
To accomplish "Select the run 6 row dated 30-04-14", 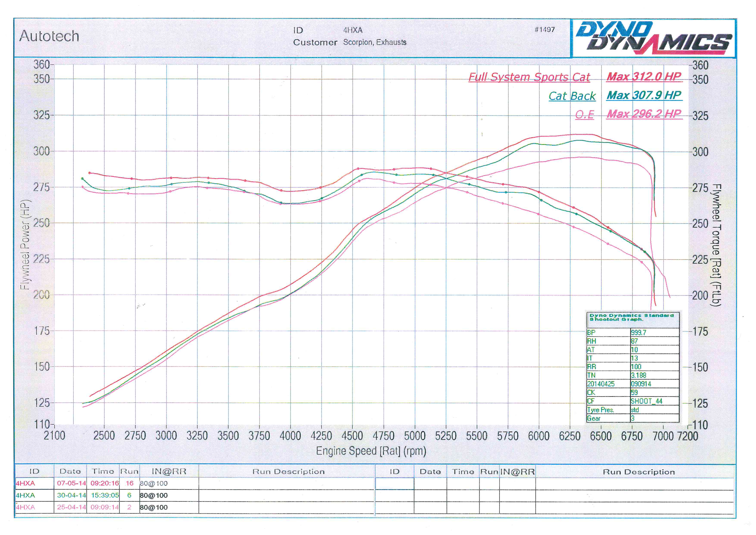I will tap(71, 495).
